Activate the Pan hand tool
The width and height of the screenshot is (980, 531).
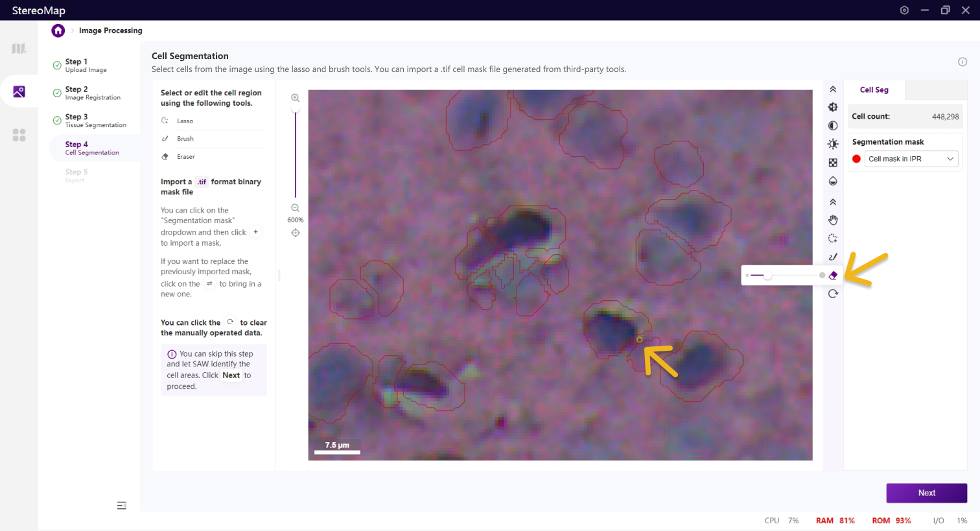833,220
